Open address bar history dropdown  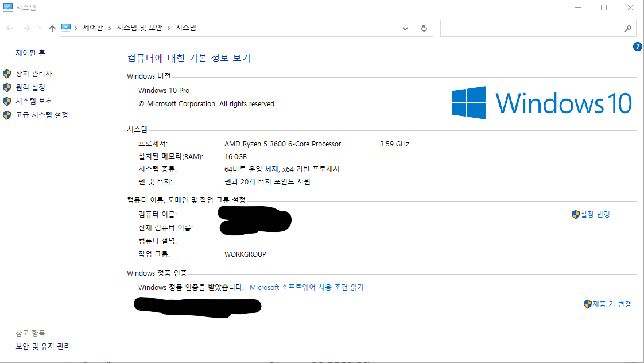click(405, 28)
